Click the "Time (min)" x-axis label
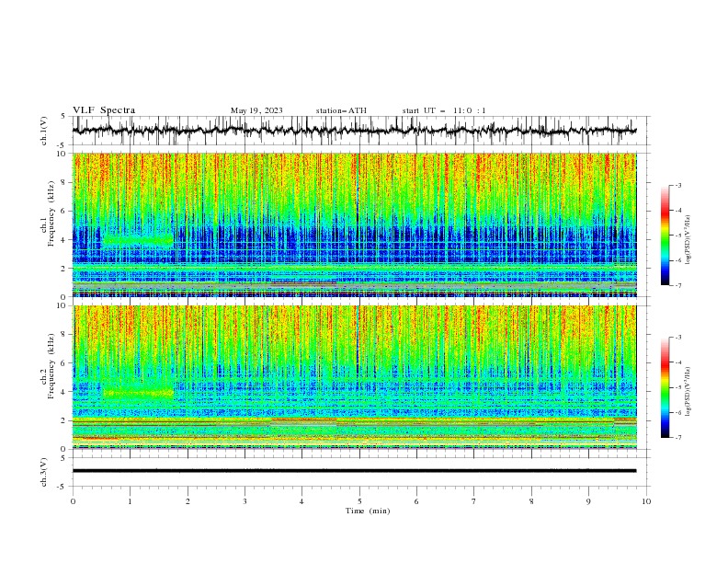Screen dimensions: 728x563 pos(368,511)
